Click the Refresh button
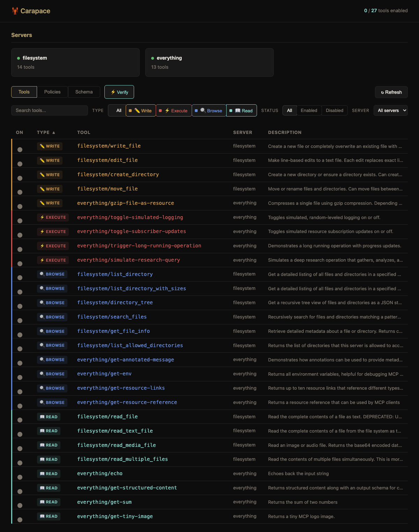This screenshot has width=419, height=532. pos(391,92)
